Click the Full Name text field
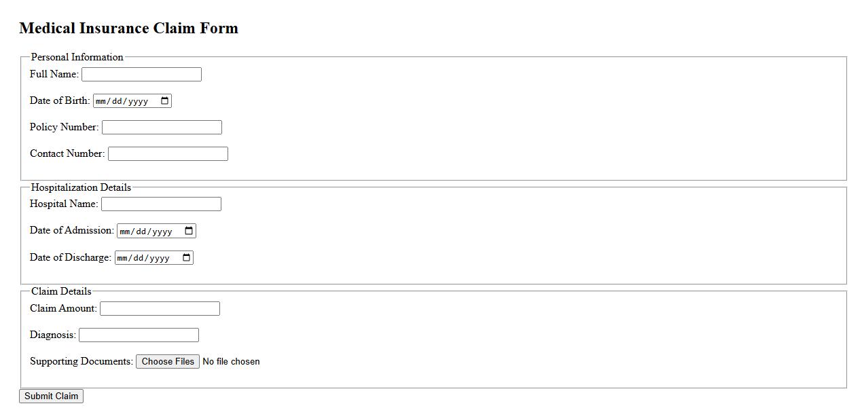Screen dimensions: 868x408 pos(141,75)
